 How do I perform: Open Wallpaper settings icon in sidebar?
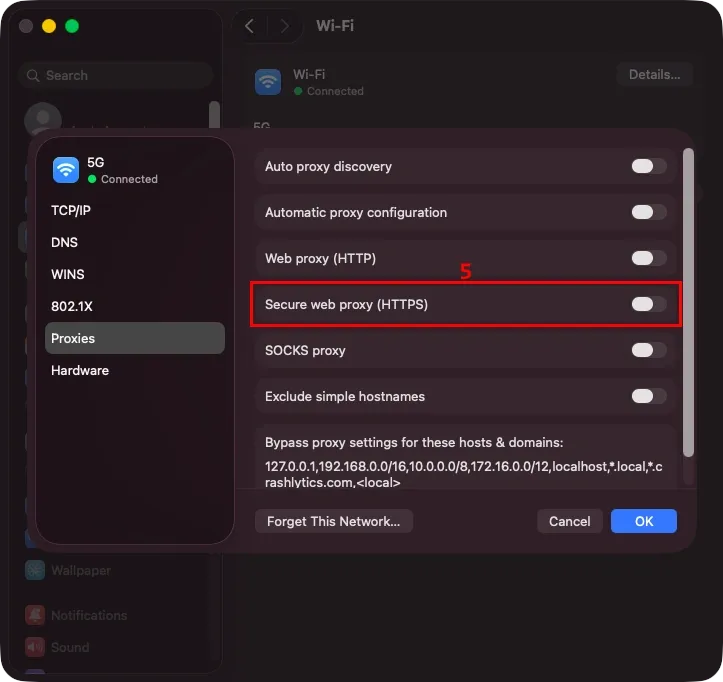click(35, 570)
